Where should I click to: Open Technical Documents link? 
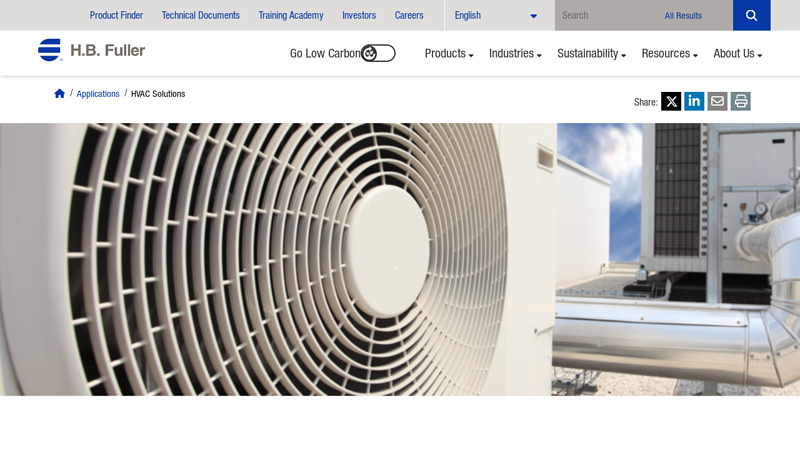point(201,15)
